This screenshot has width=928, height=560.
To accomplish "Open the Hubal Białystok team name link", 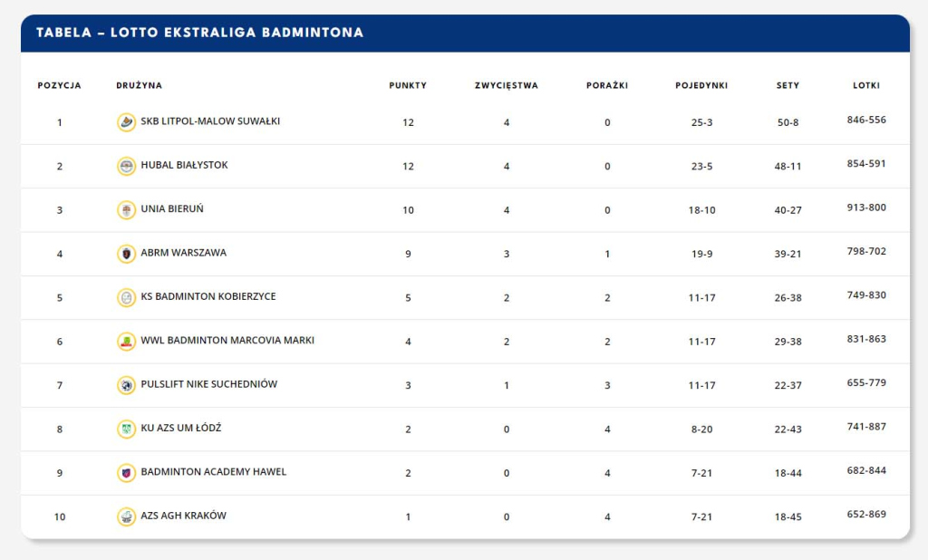I will (x=184, y=166).
